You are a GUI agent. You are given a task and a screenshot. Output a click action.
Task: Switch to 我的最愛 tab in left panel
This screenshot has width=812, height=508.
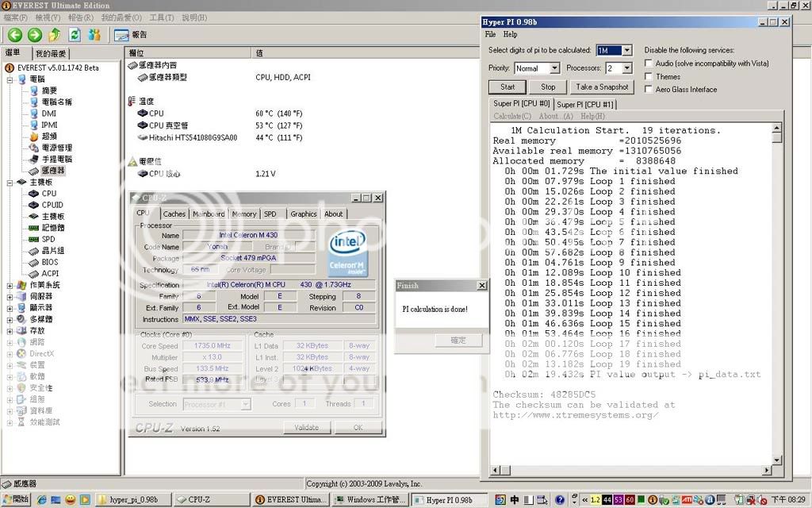[51, 53]
